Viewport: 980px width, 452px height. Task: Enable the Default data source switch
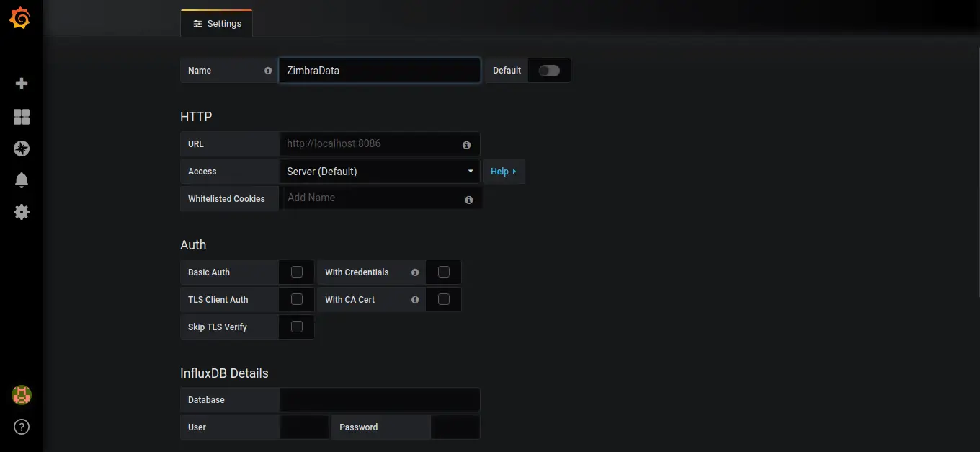click(x=548, y=70)
